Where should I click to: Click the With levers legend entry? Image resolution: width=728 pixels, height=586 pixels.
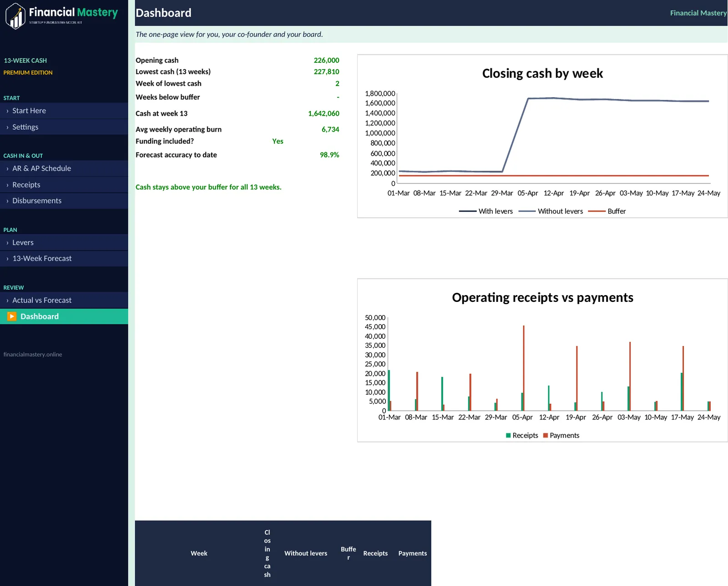(486, 211)
